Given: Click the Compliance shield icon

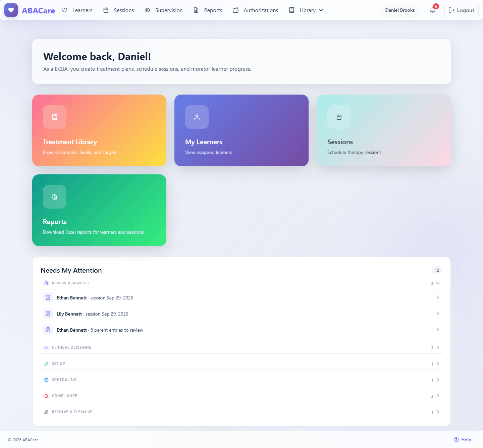Looking at the screenshot, I should [46, 396].
